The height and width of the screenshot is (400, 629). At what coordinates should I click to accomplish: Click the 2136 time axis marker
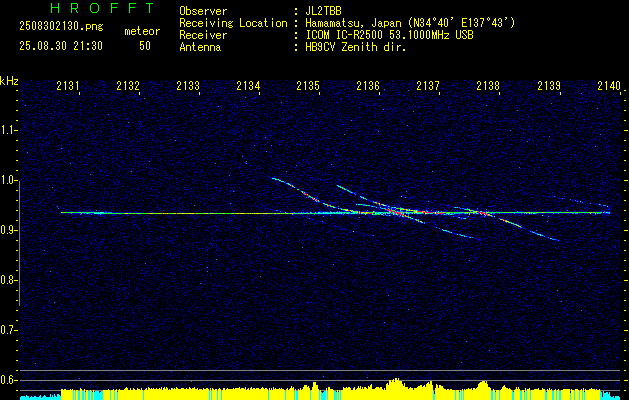(368, 85)
